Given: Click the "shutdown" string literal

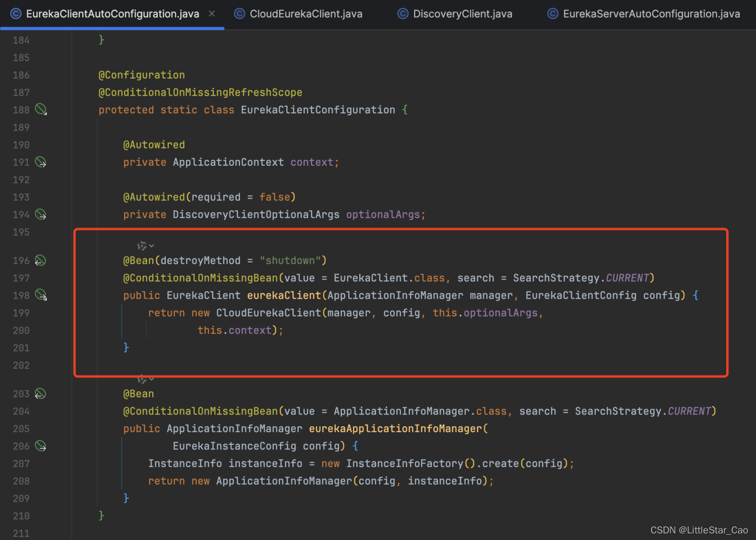Looking at the screenshot, I should pyautogui.click(x=290, y=260).
